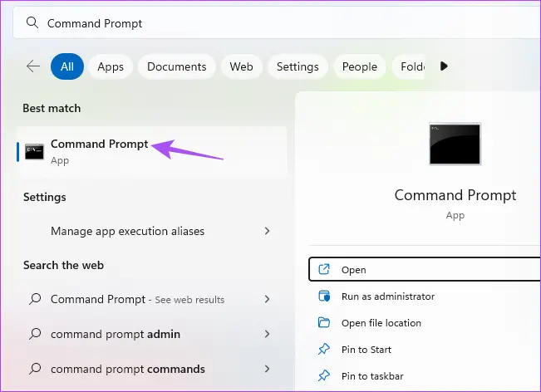Click Run as administrator option
This screenshot has width=541, height=392.
tap(387, 296)
